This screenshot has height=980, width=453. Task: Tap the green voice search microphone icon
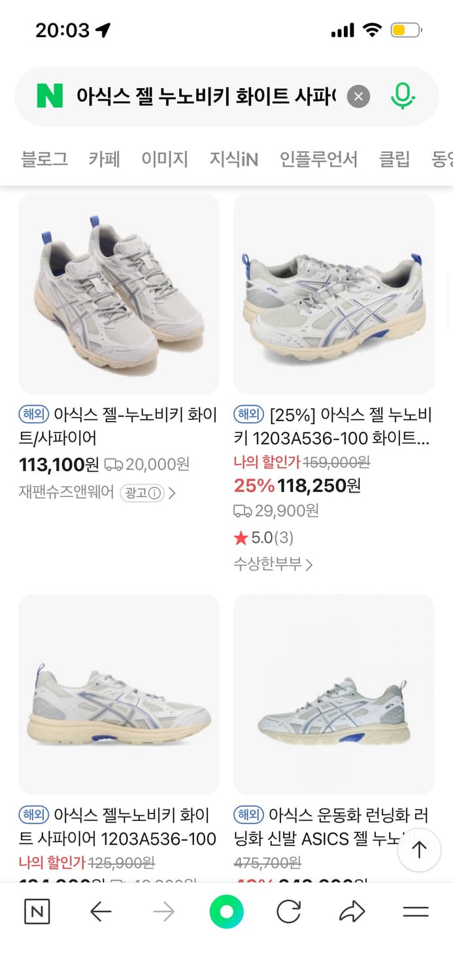coord(403,95)
